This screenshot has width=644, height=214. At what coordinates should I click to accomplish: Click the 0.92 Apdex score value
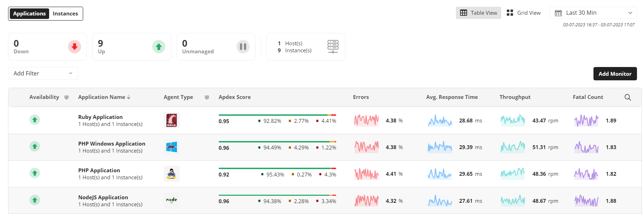[x=224, y=174]
